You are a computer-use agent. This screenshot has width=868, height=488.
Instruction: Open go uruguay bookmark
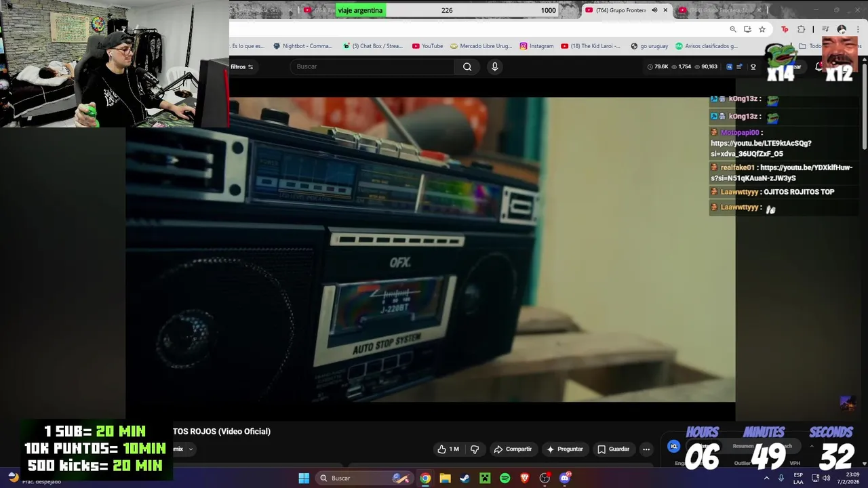point(649,46)
